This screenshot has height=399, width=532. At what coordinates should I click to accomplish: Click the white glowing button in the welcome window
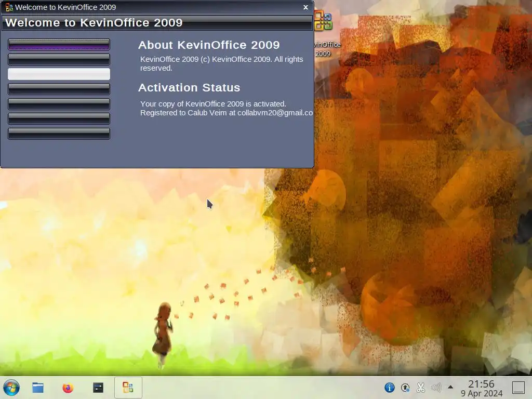(59, 74)
